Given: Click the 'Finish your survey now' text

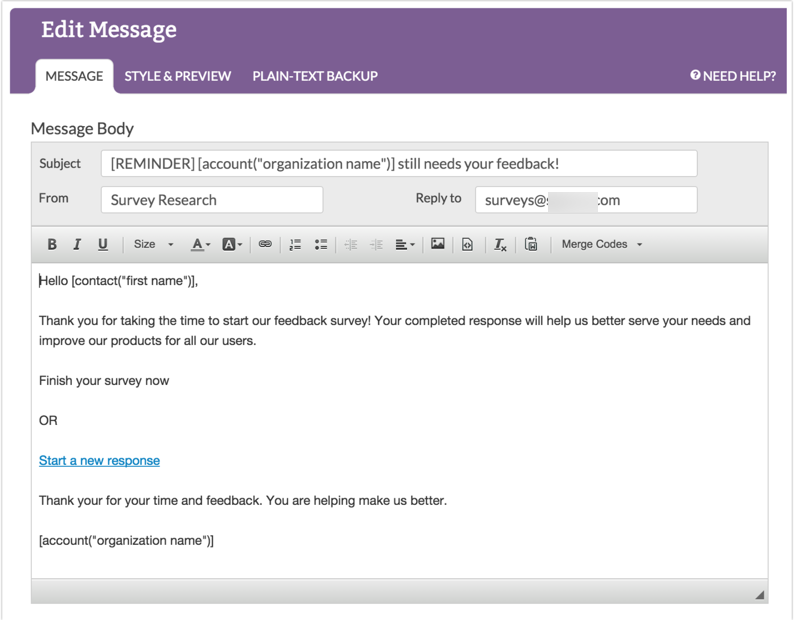Looking at the screenshot, I should (x=104, y=381).
